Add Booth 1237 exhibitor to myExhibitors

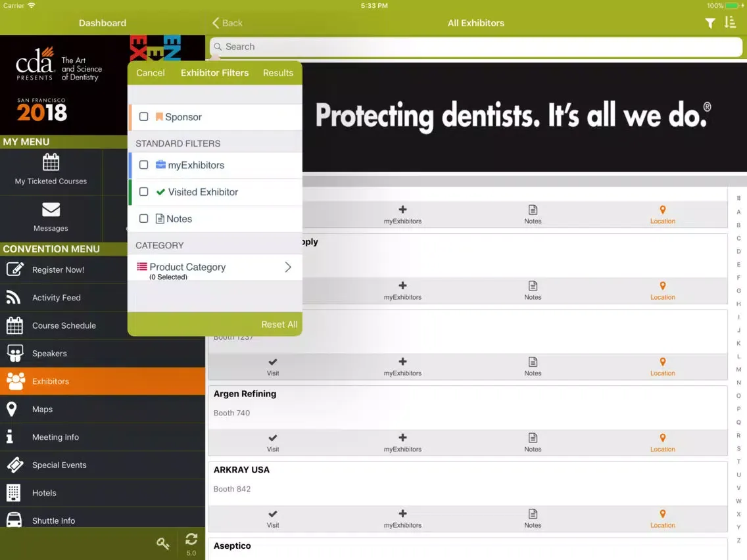tap(402, 367)
